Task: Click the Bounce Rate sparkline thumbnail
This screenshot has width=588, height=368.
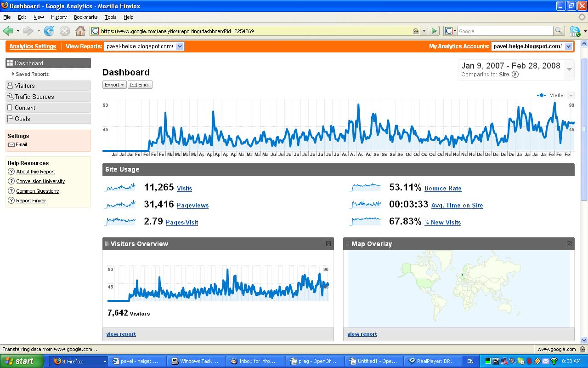Action: click(x=365, y=187)
